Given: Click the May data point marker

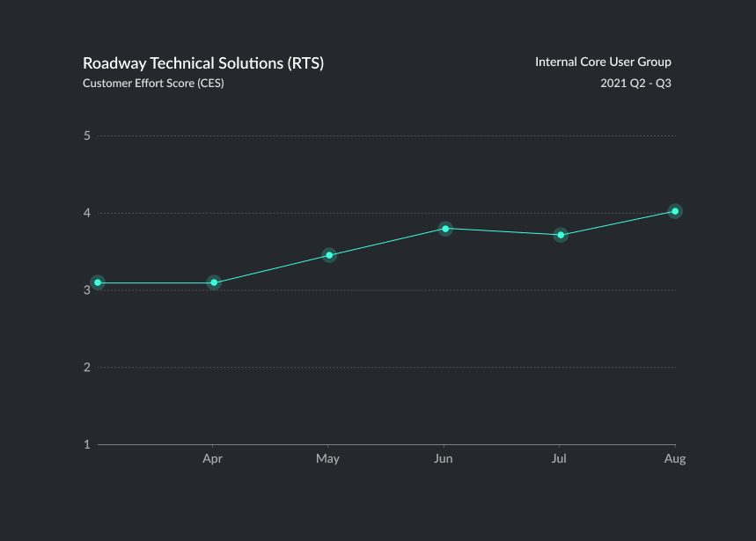Looking at the screenshot, I should tap(329, 255).
